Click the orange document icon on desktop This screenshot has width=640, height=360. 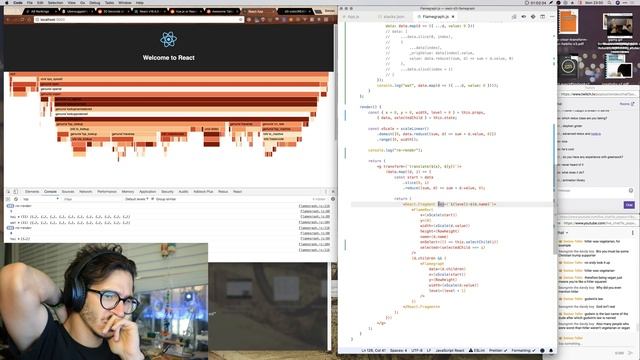tap(569, 21)
